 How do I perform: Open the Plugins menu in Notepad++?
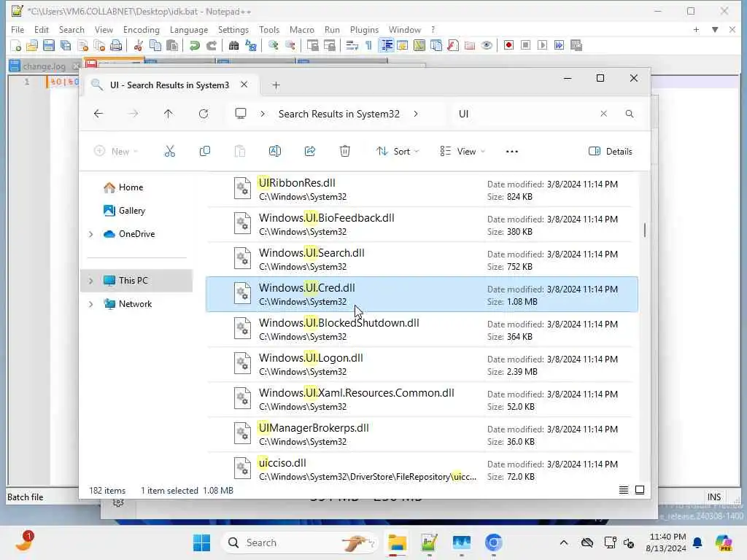click(364, 29)
